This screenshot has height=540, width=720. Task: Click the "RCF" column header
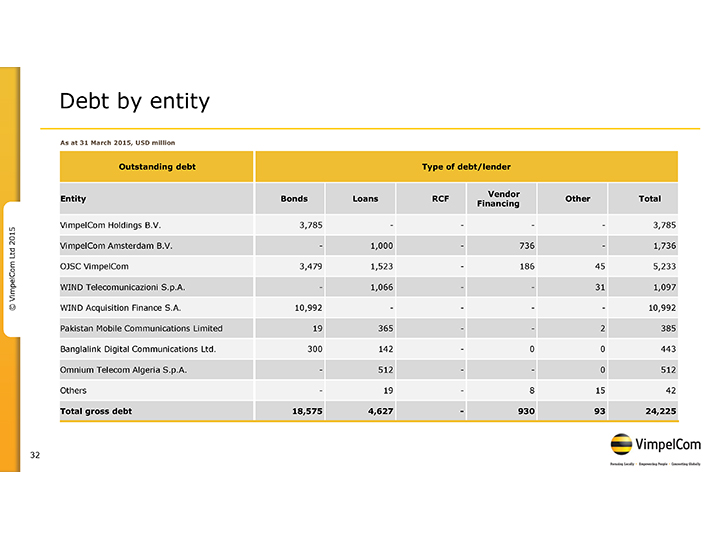tap(440, 198)
